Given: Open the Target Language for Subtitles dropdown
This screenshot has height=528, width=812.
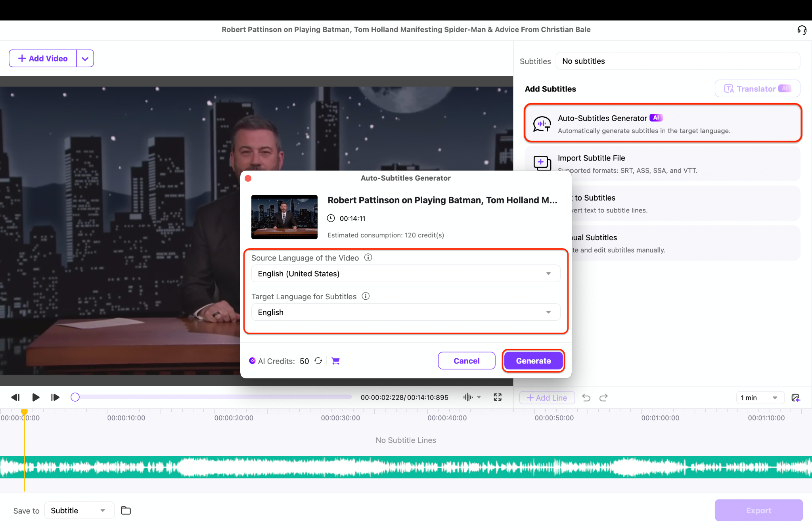Looking at the screenshot, I should (405, 312).
